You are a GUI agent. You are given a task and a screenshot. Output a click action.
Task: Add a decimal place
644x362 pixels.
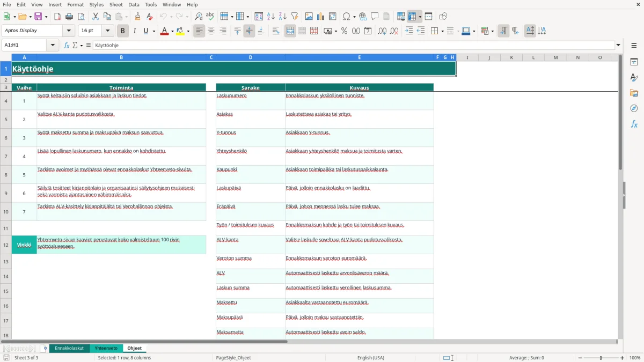382,31
